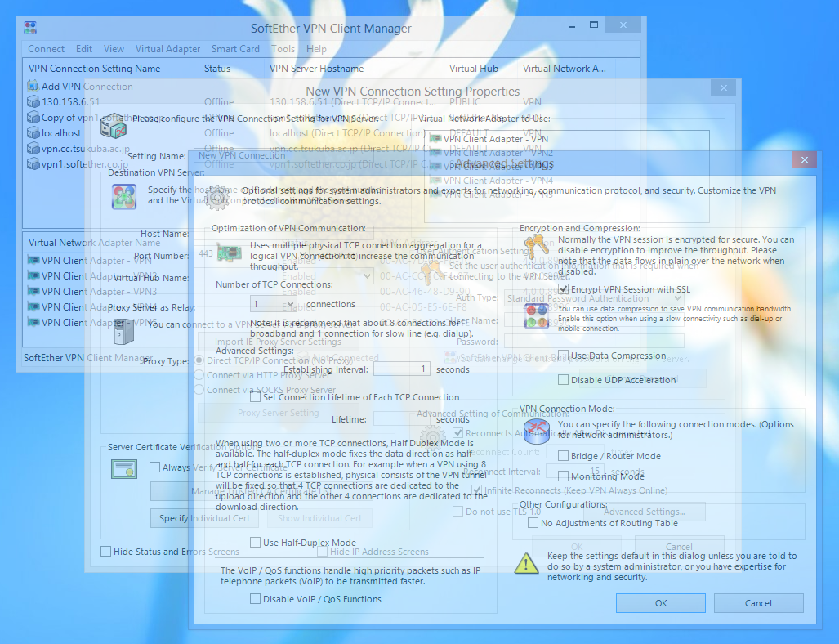The width and height of the screenshot is (839, 644).
Task: Select the vpn1.softether.co.jp connection icon
Action: coord(33,163)
